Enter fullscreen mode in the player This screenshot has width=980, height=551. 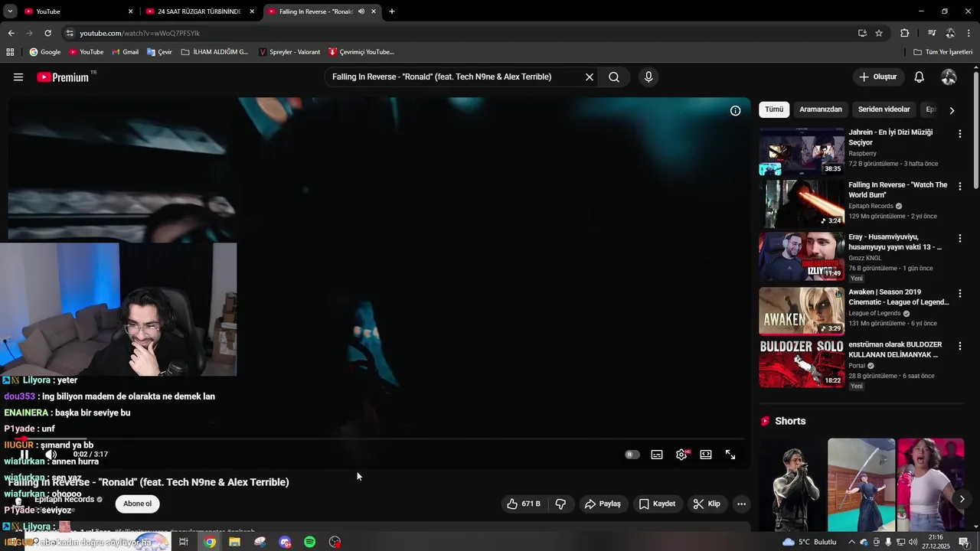pos(730,455)
